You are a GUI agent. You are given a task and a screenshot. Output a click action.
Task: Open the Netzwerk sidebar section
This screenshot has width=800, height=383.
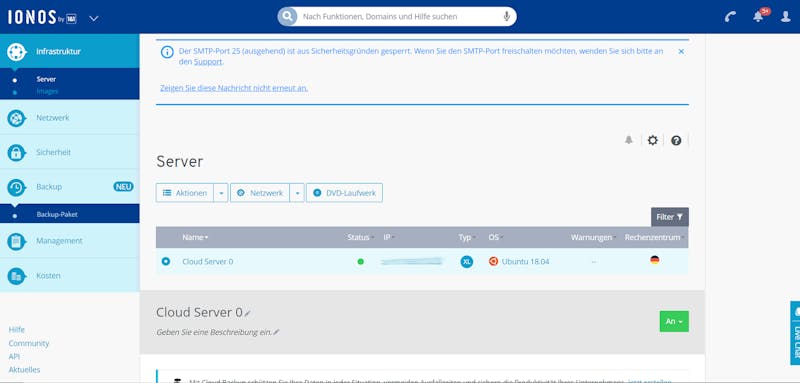click(69, 118)
